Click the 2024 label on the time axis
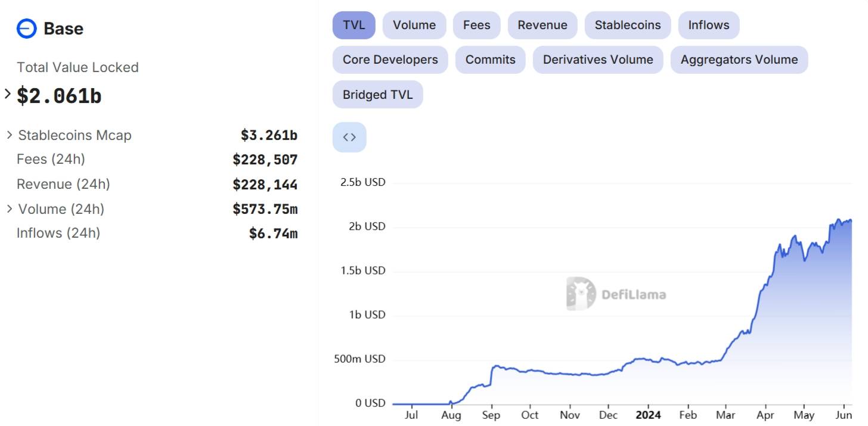The width and height of the screenshot is (868, 426). coord(648,415)
